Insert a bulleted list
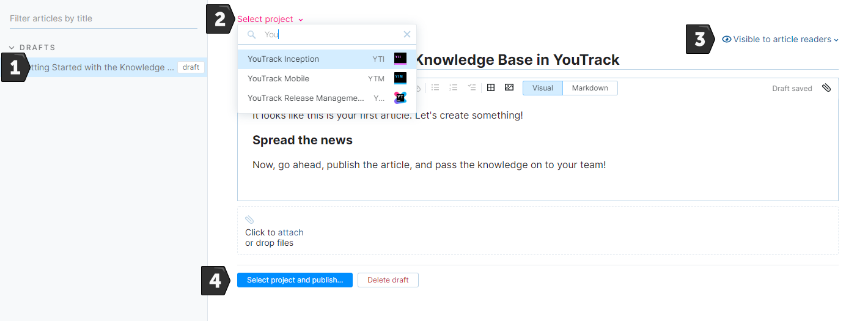868x321 pixels. point(435,87)
